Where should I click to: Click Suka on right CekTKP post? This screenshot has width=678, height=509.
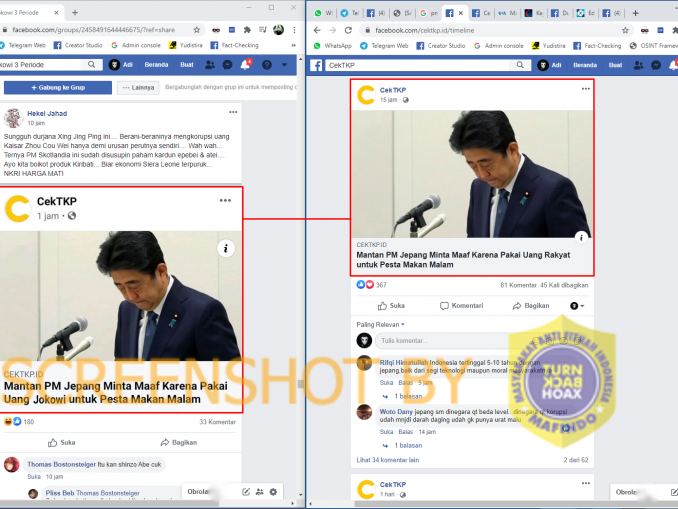coord(391,306)
